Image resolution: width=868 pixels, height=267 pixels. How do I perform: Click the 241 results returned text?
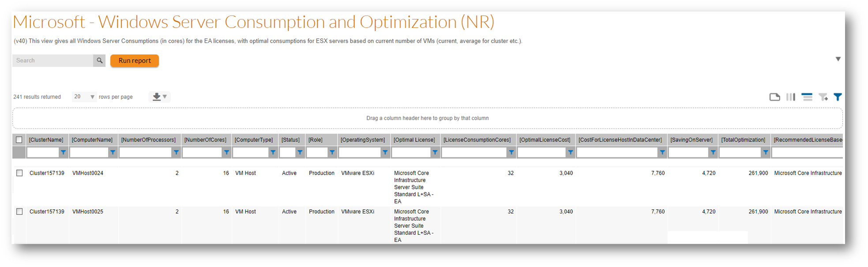coord(37,97)
